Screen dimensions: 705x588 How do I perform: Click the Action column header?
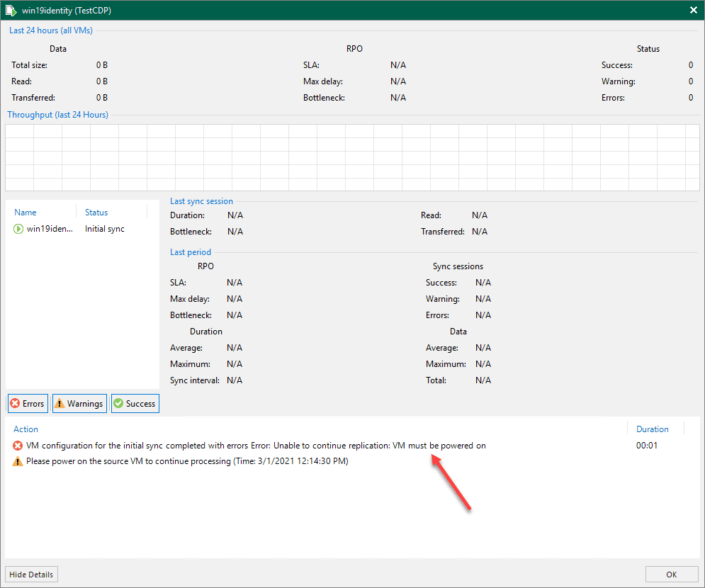(26, 429)
